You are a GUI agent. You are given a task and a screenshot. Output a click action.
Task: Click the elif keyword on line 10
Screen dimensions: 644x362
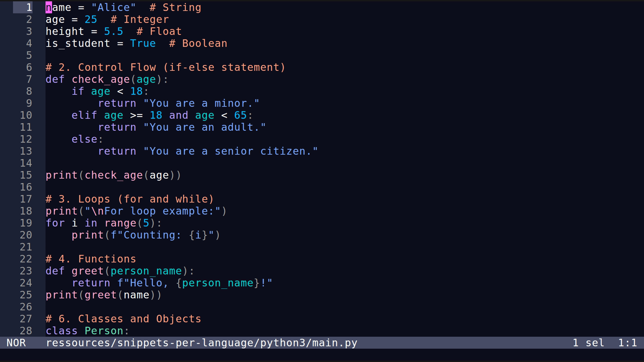[84, 115]
